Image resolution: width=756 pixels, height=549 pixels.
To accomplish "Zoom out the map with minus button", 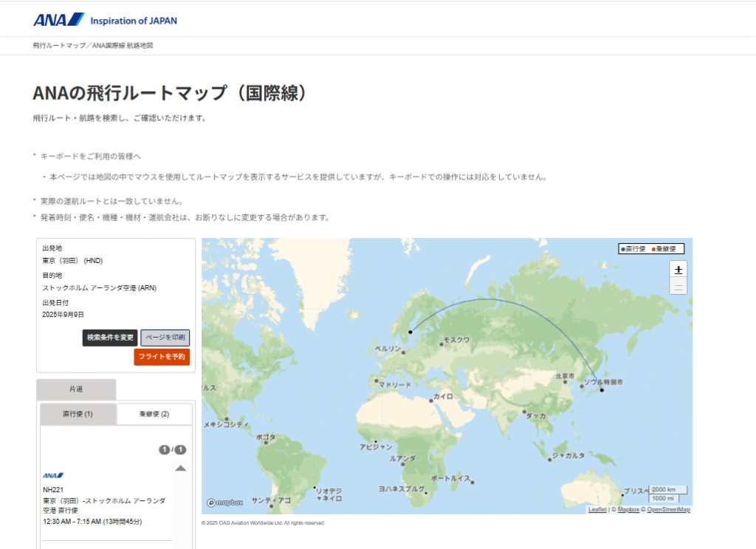I will pos(678,287).
